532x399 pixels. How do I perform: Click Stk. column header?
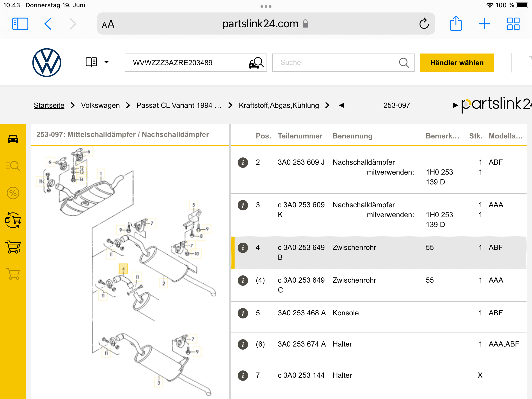476,136
